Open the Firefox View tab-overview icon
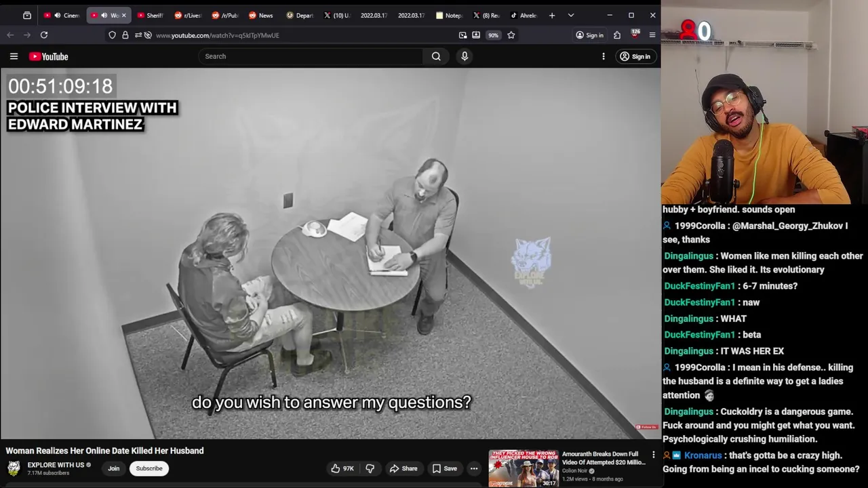 [x=27, y=15]
